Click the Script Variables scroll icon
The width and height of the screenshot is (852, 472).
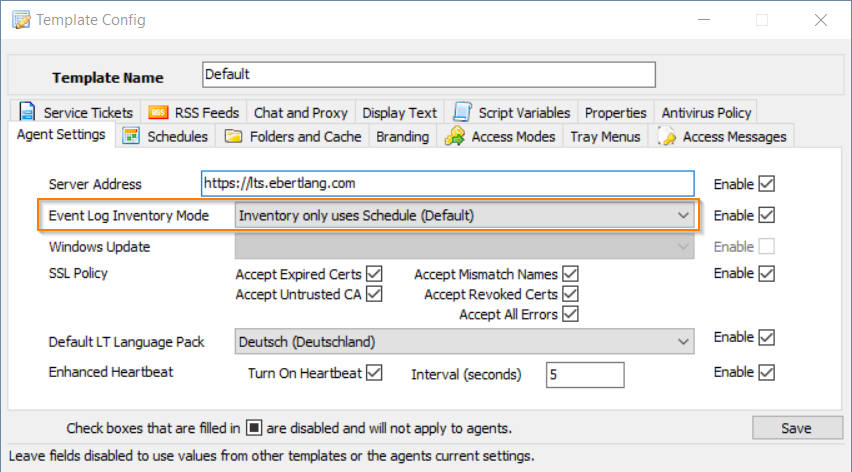(x=463, y=113)
